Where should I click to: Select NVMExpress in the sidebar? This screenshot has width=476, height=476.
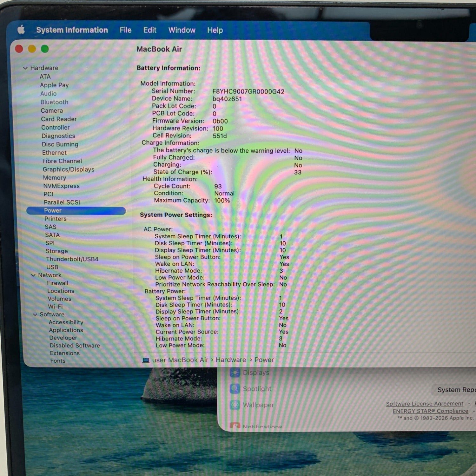pos(61,186)
